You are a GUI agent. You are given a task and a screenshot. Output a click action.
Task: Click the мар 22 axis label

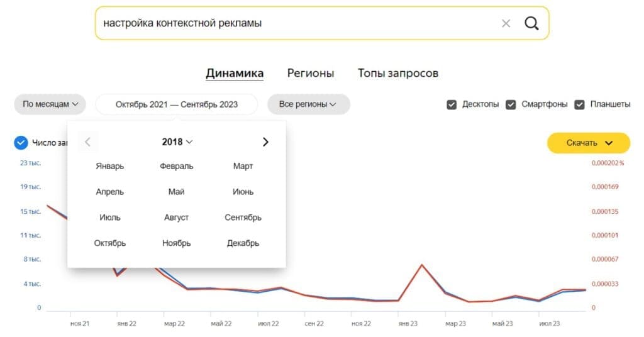click(175, 323)
